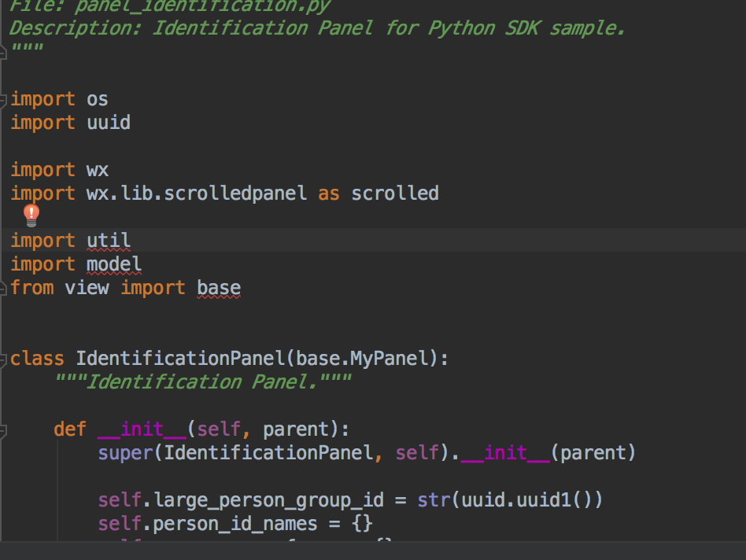
Task: Click 'uuid.uuid1()' call
Action: 526,500
